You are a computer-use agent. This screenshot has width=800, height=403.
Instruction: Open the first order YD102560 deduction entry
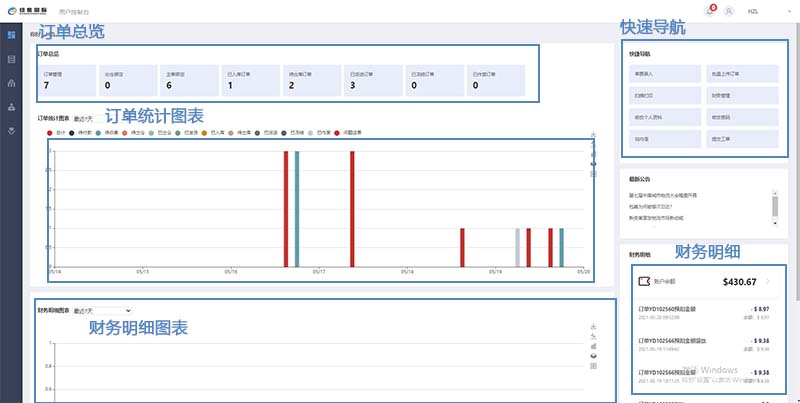coord(700,313)
